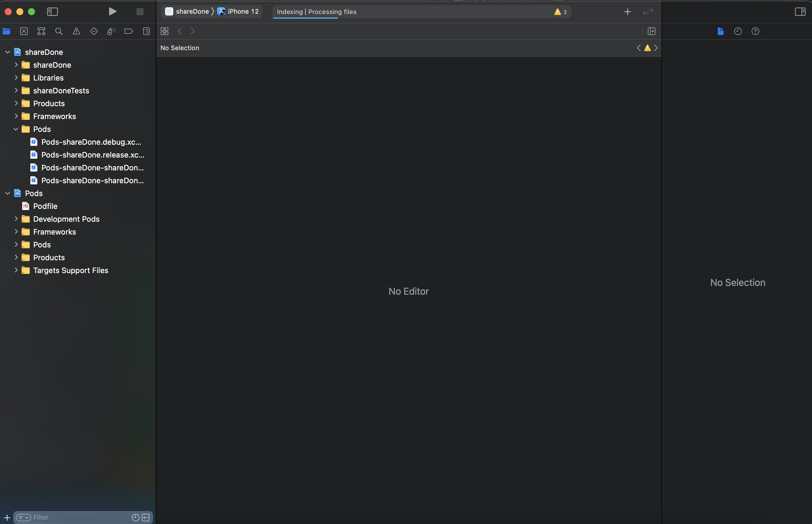Show the Report navigator icon

[x=146, y=31]
